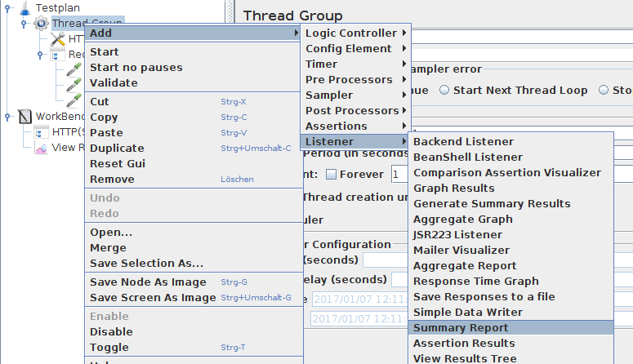The width and height of the screenshot is (633, 364).
Task: Select Duplicate in the context menu
Action: click(117, 148)
